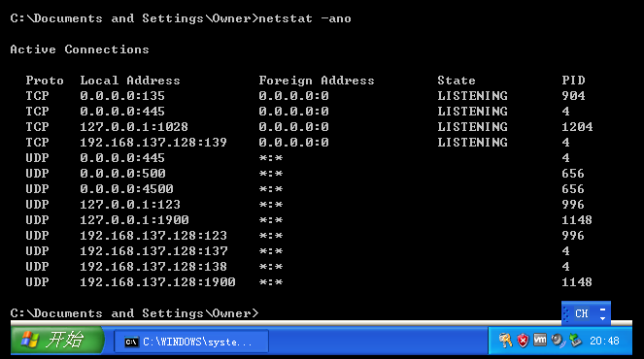Click *:* in the 192.168.137.128:137 row

[x=271, y=251]
